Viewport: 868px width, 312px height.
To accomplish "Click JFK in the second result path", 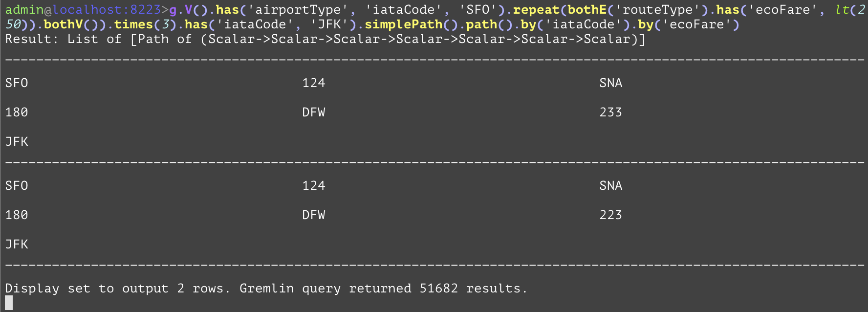I will pyautogui.click(x=17, y=245).
